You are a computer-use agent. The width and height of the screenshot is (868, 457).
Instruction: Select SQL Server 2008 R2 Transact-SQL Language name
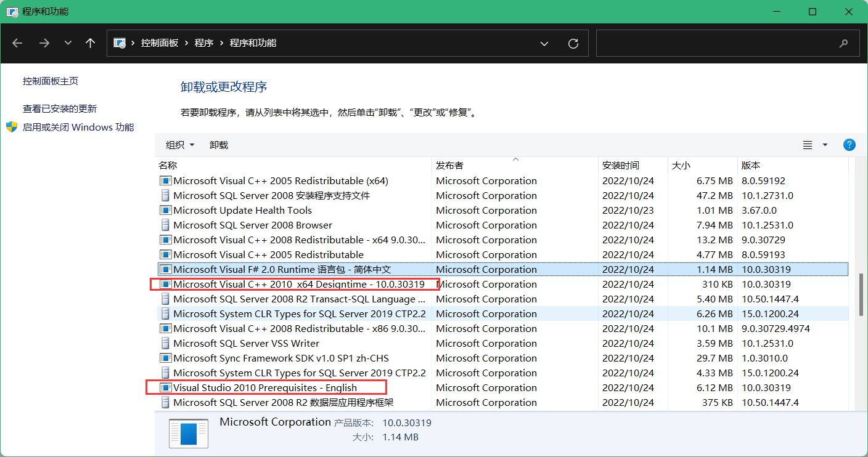click(x=299, y=299)
